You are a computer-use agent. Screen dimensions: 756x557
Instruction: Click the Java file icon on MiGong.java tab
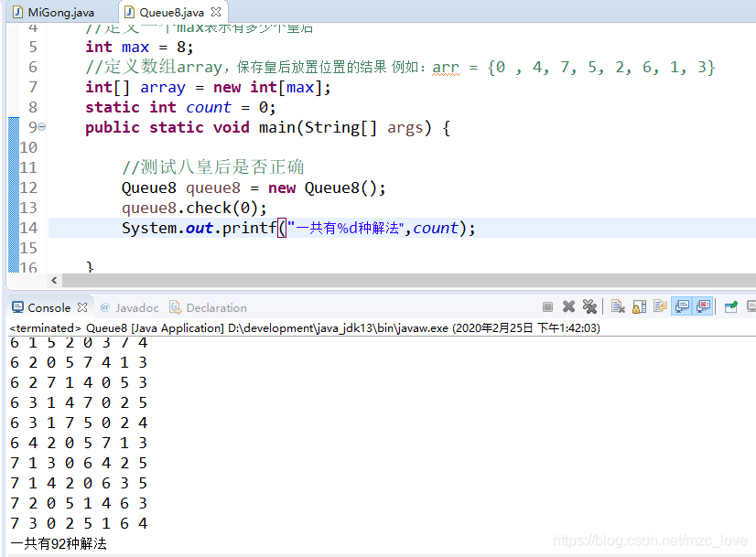17,12
